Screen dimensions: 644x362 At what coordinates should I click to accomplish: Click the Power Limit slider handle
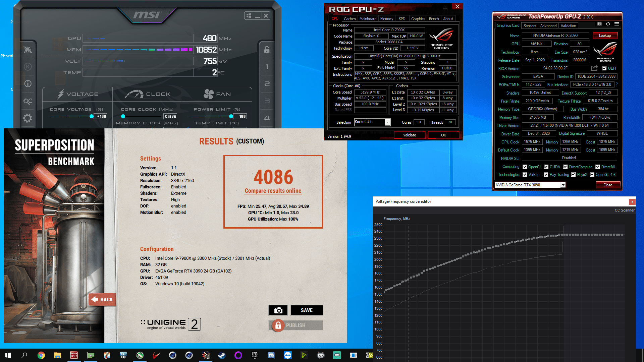click(x=231, y=116)
